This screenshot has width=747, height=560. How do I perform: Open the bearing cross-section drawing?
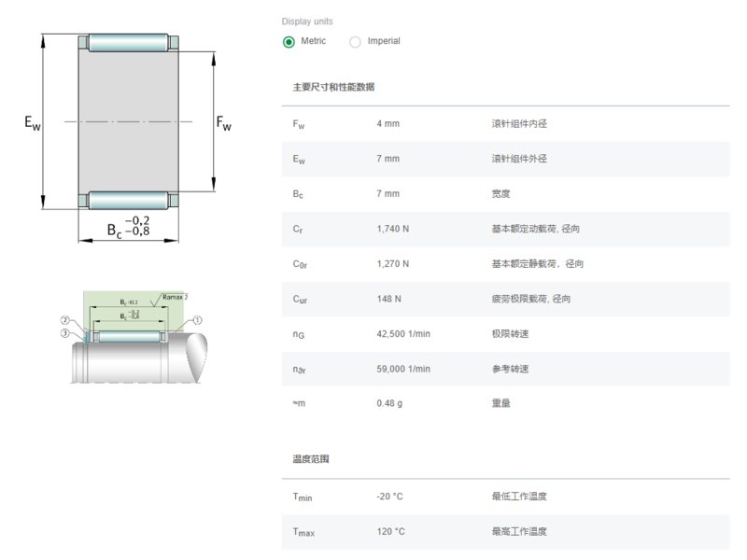click(129, 137)
